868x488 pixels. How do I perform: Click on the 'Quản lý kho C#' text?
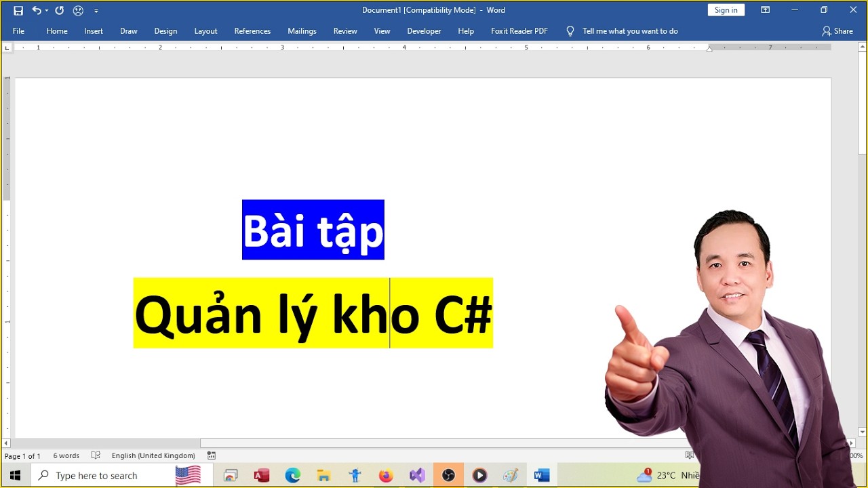(x=313, y=313)
